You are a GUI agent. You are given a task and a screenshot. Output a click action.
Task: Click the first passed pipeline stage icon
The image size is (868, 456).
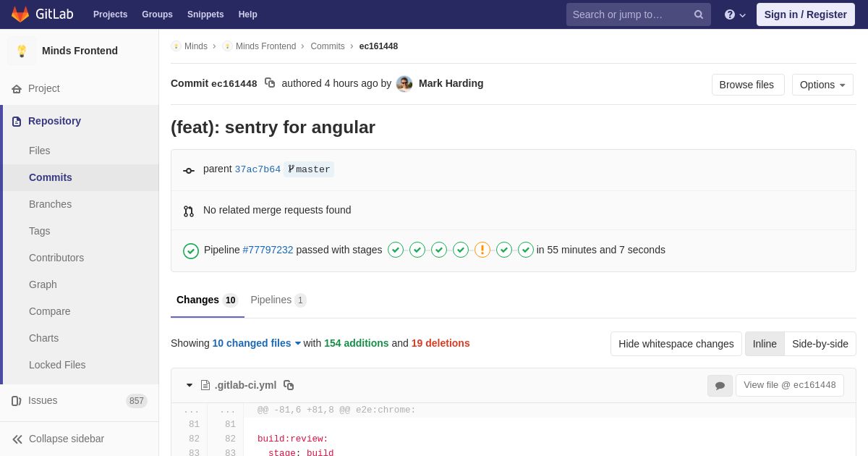(396, 250)
